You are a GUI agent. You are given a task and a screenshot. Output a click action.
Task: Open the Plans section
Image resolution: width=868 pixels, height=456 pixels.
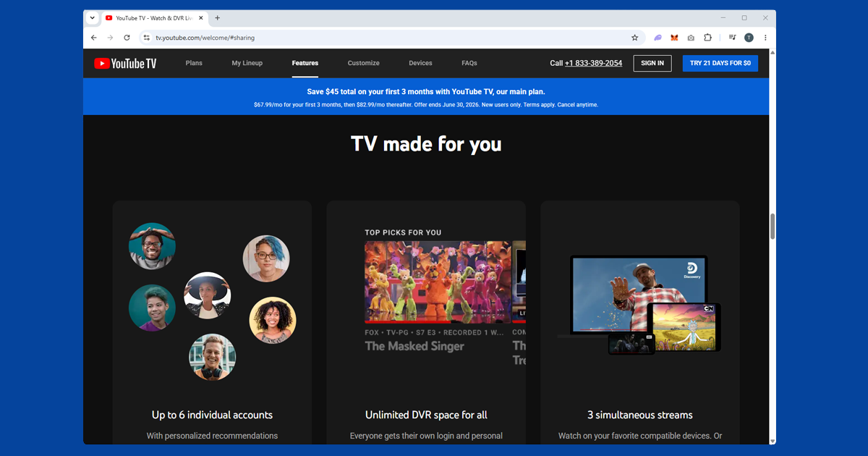[x=194, y=64]
